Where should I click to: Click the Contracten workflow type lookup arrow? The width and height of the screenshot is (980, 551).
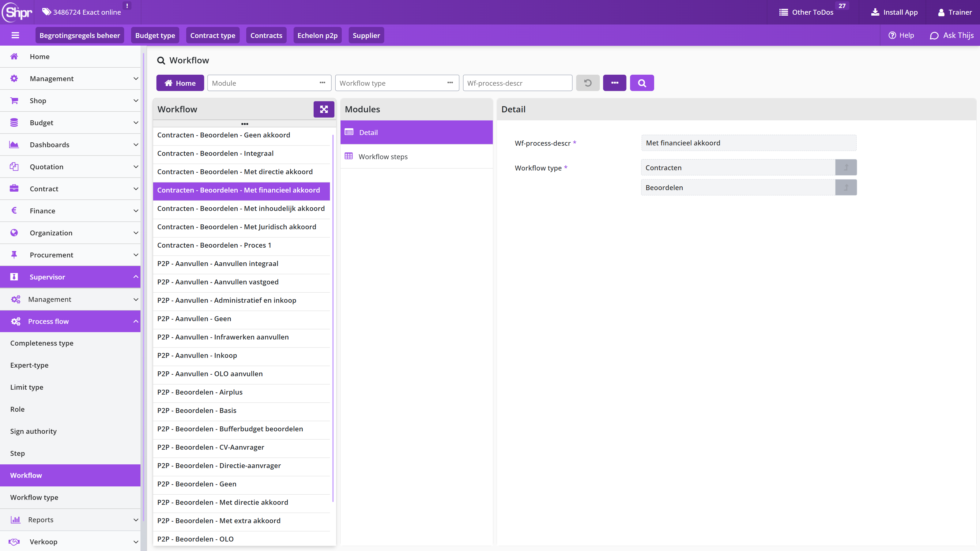pyautogui.click(x=846, y=167)
